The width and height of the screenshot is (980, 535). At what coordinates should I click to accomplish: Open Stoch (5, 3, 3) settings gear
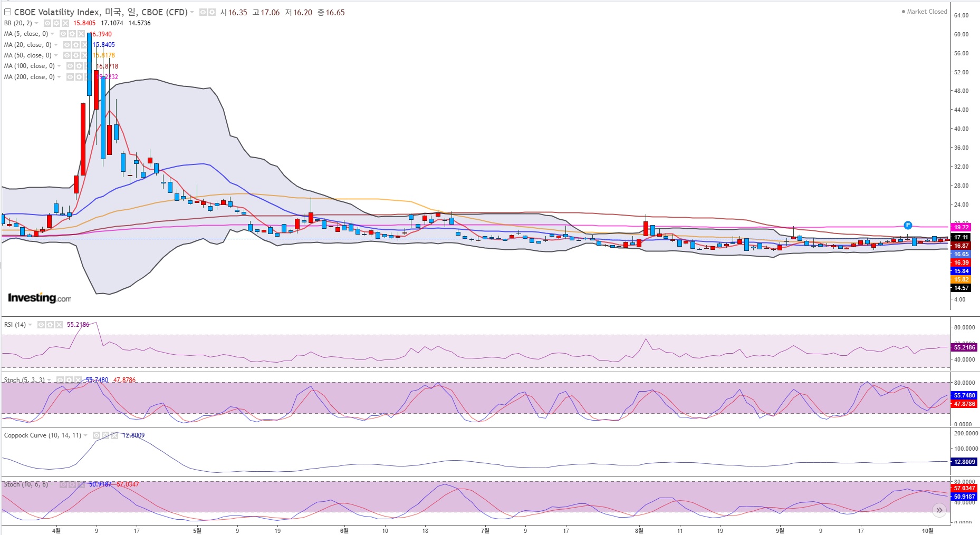click(69, 380)
